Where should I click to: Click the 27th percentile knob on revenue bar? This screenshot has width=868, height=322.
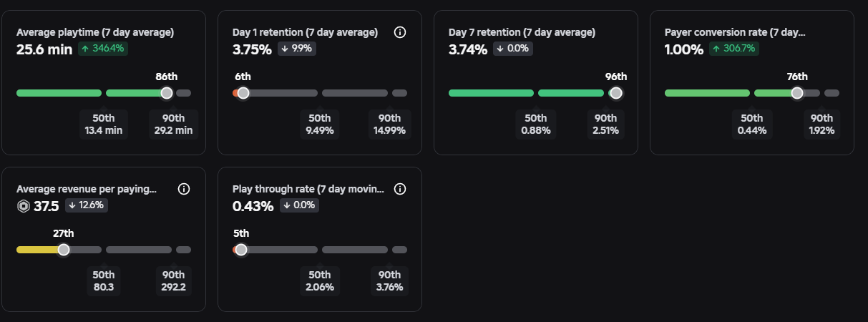point(64,250)
